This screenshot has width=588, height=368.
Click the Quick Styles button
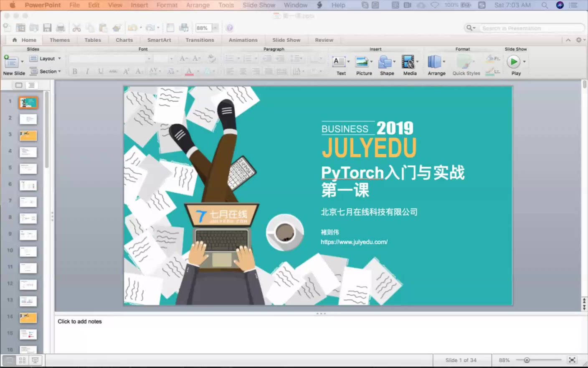pos(466,65)
